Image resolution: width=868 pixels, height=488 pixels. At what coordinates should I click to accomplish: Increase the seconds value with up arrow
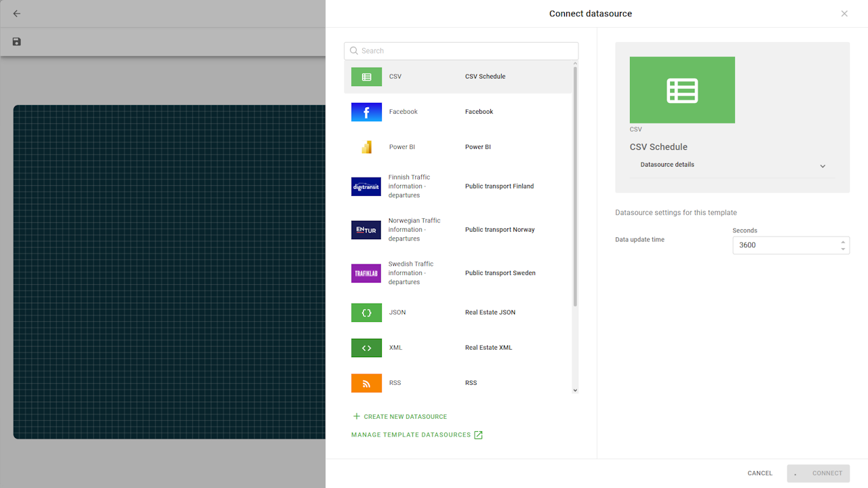(843, 241)
